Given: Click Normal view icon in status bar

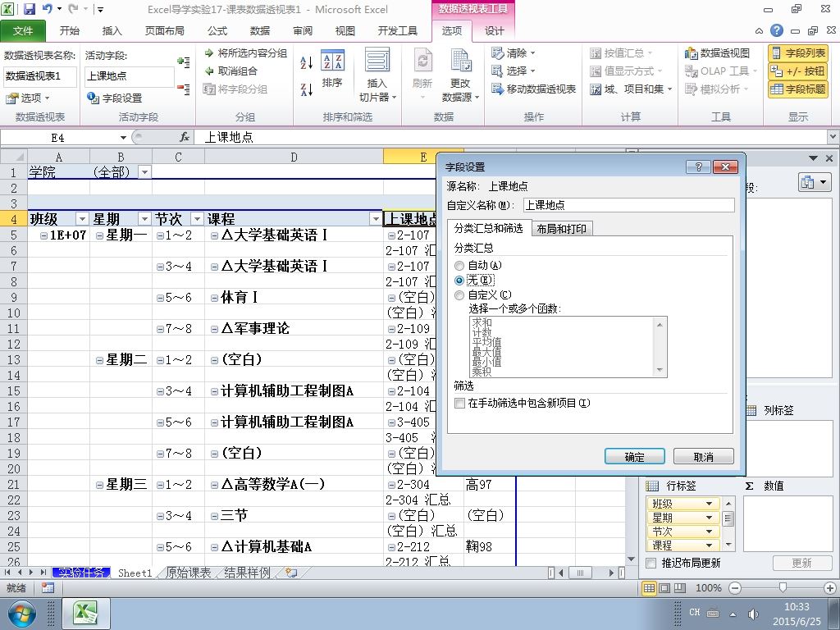Looking at the screenshot, I should pos(650,588).
